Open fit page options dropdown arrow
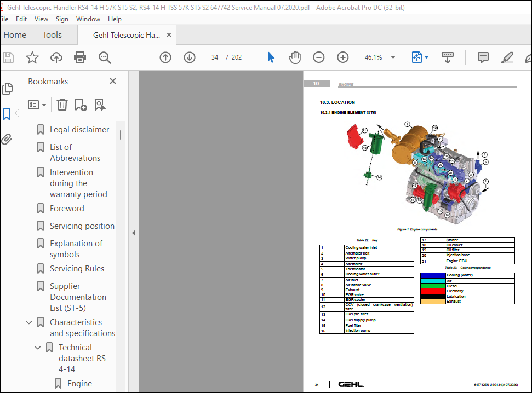Image resolution: width=532 pixels, height=393 pixels. (x=426, y=57)
